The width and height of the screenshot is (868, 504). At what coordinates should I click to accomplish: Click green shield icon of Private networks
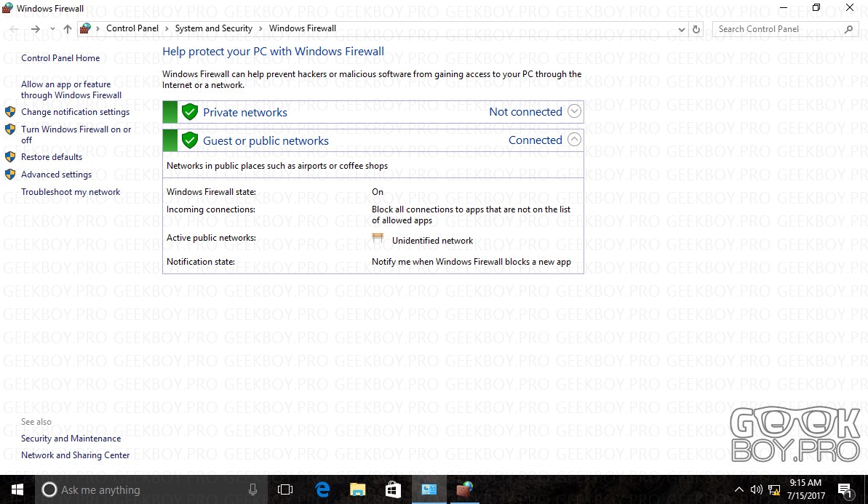click(x=190, y=112)
